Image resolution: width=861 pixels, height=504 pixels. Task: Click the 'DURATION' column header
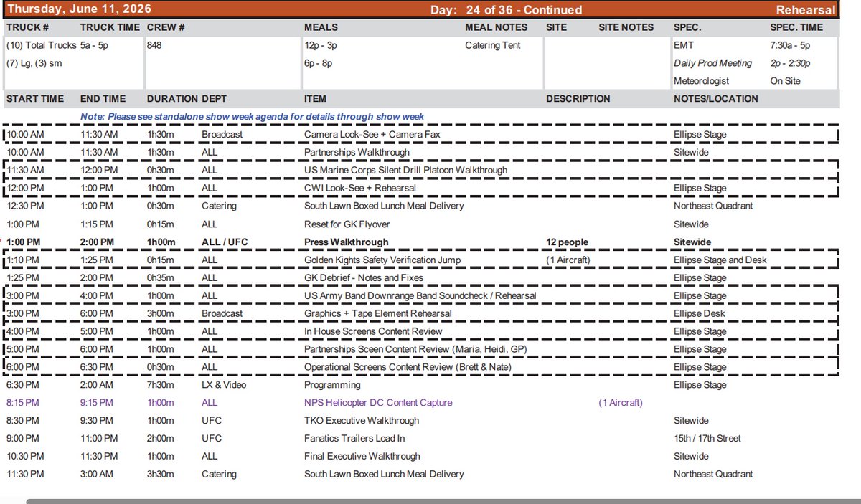[x=172, y=99]
